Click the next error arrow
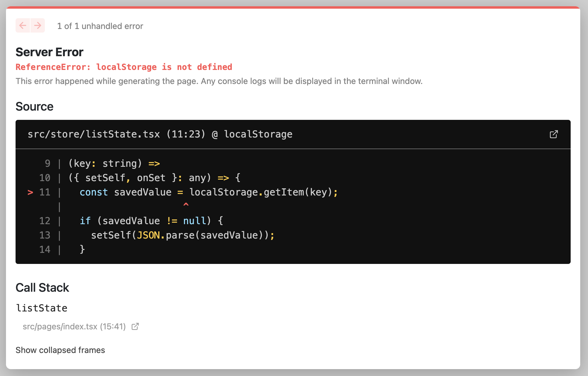 tap(37, 26)
